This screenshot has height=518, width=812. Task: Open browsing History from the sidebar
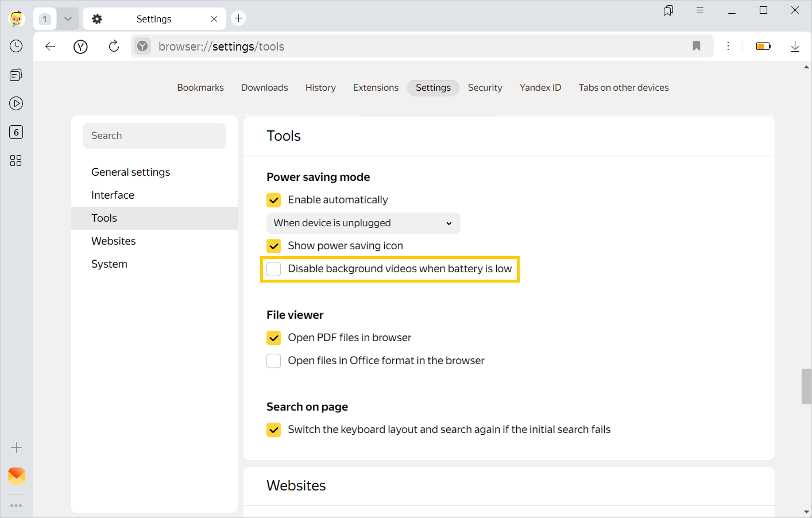(16, 46)
